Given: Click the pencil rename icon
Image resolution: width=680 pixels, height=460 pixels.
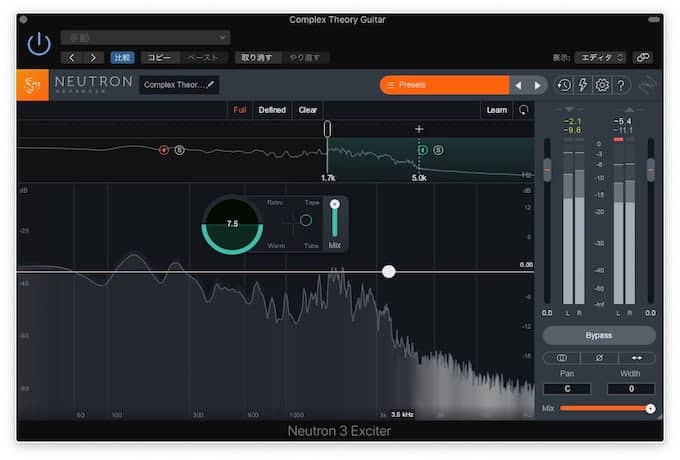Looking at the screenshot, I should 211,85.
